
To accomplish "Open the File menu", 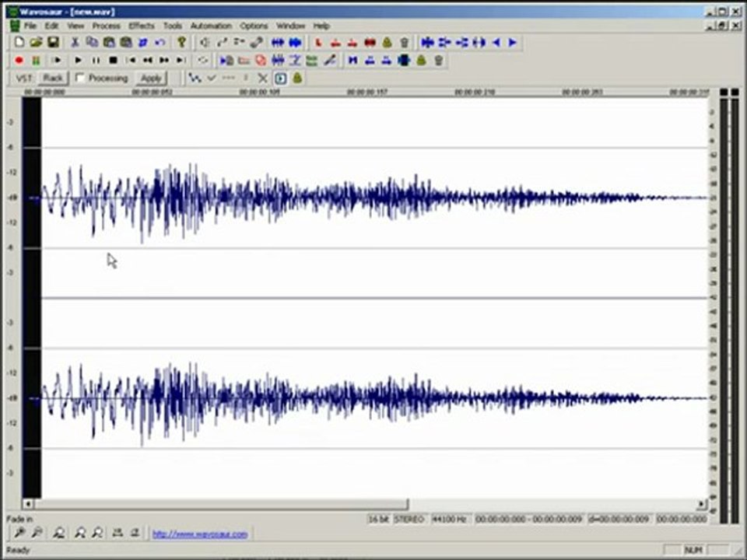I will click(30, 26).
